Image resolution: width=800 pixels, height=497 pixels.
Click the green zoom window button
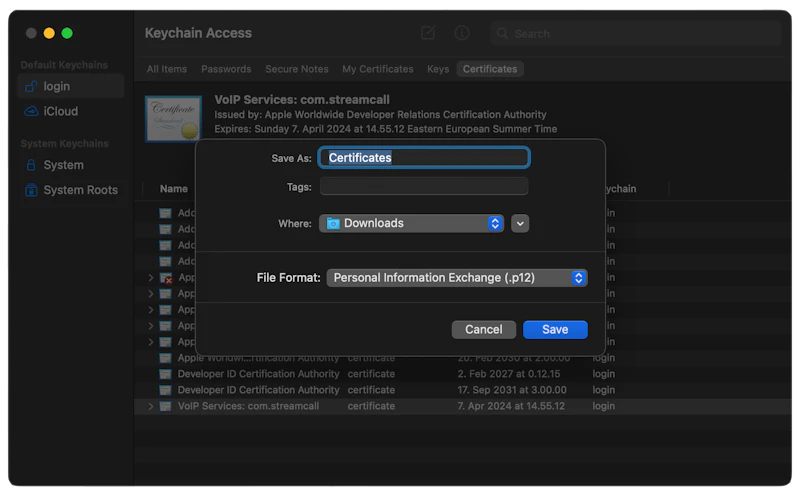[67, 33]
